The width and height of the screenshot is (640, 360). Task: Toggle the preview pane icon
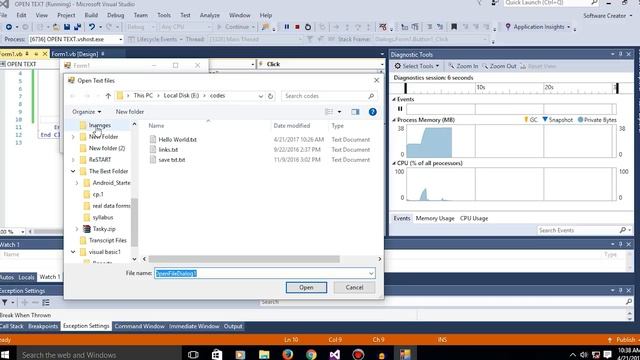[355, 112]
